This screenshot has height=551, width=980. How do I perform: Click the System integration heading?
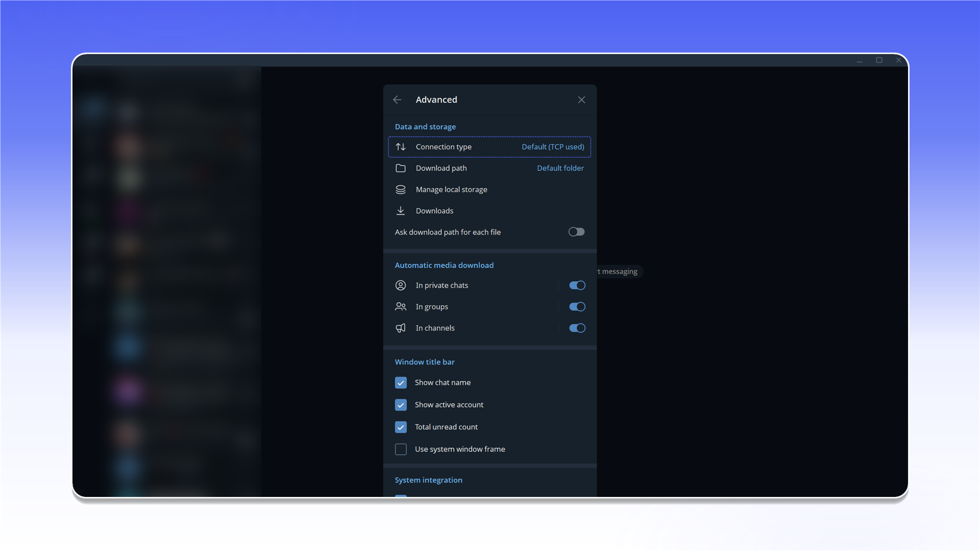[428, 481]
